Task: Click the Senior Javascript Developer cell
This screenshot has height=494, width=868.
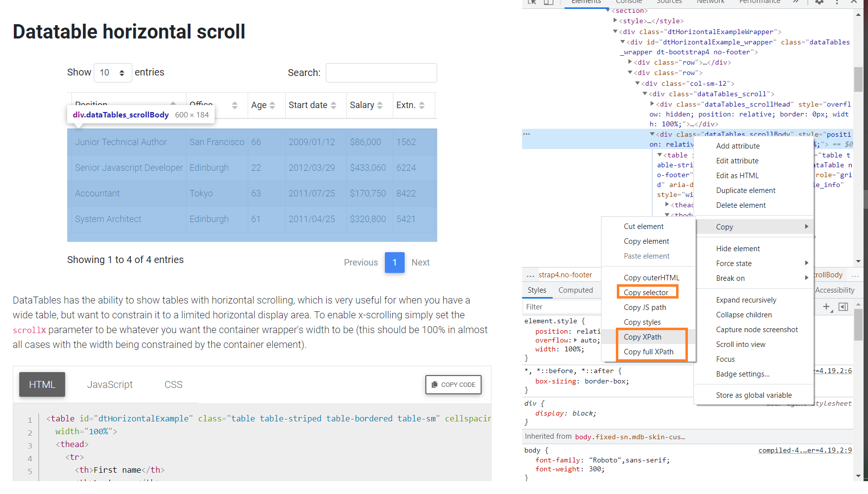Action: tap(129, 168)
